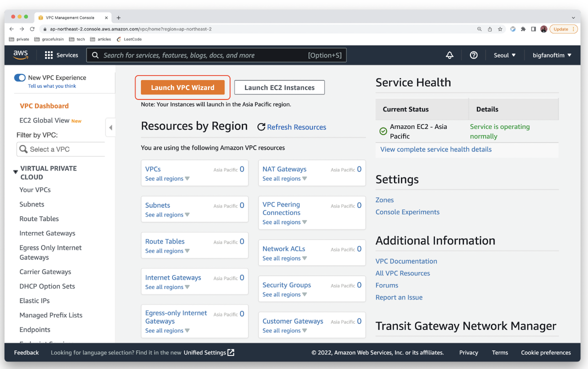Open the gracefulrain bookmarks folder
Screen dimensions: 588x369
tap(49, 39)
